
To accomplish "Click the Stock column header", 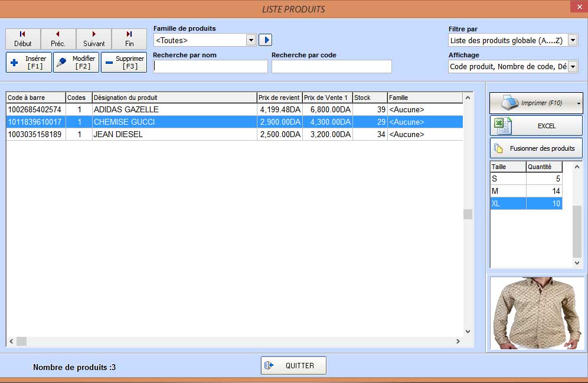I will (x=370, y=98).
